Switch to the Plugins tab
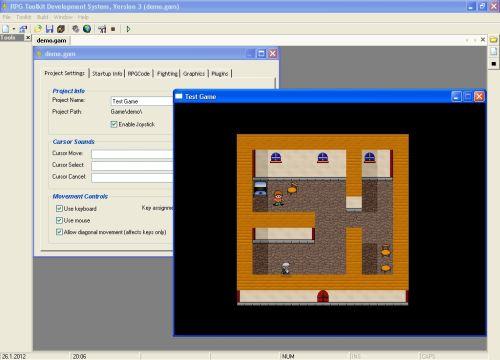Viewport: 500px width, 360px height. pyautogui.click(x=220, y=73)
